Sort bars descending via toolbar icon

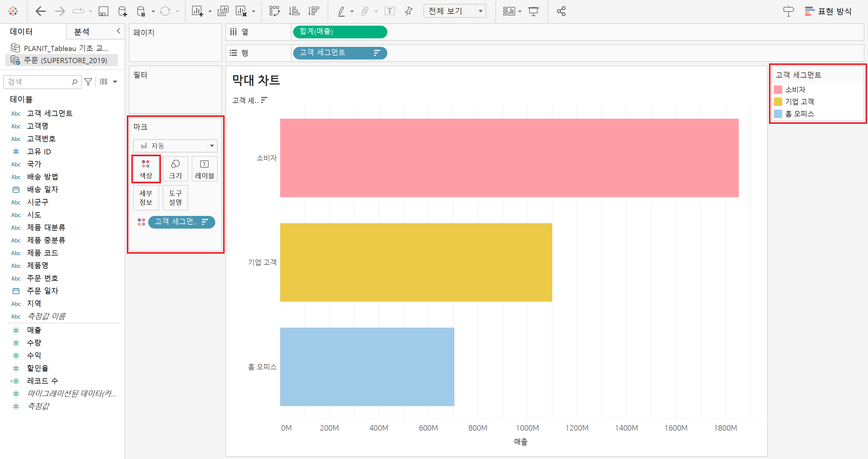[313, 11]
